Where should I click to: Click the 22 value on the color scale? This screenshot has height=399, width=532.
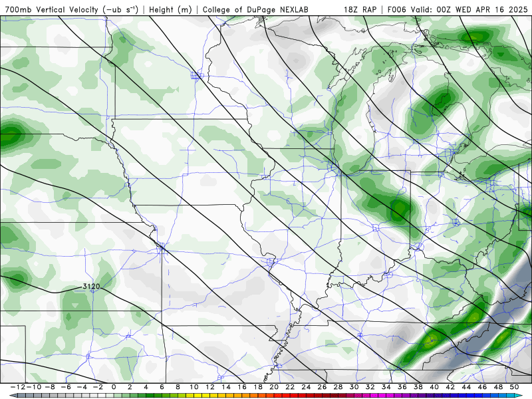[x=290, y=387]
